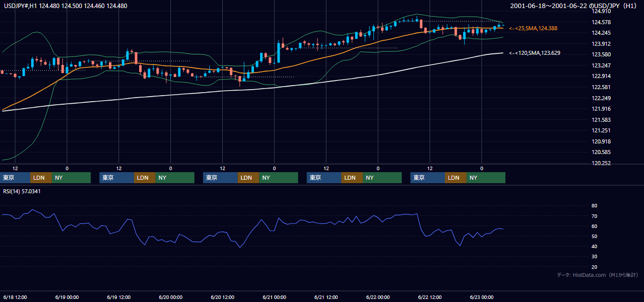Click the 6/21 00:00 date label

(274, 297)
